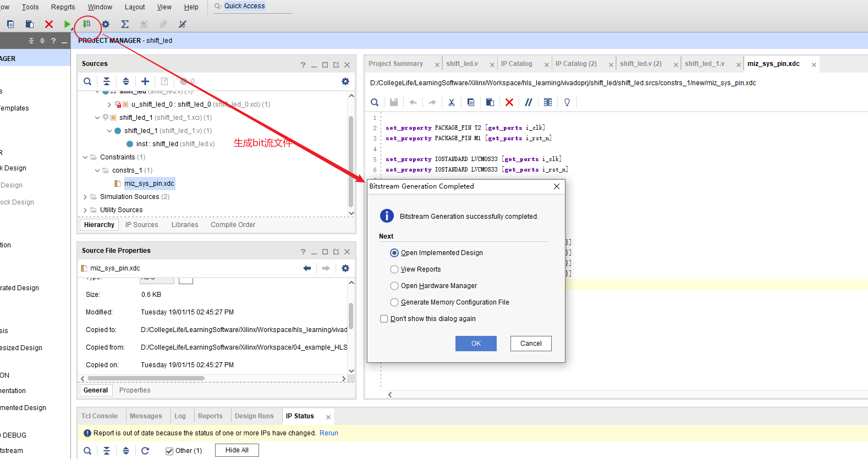The width and height of the screenshot is (868, 459).
Task: Undo in the xdc editor toolbar
Action: 413,102
